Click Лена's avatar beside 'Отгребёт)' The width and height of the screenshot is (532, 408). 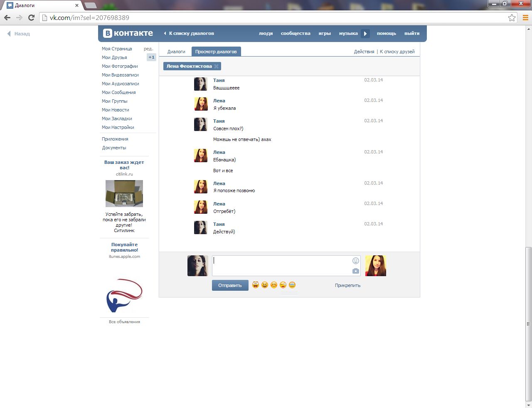click(x=201, y=208)
